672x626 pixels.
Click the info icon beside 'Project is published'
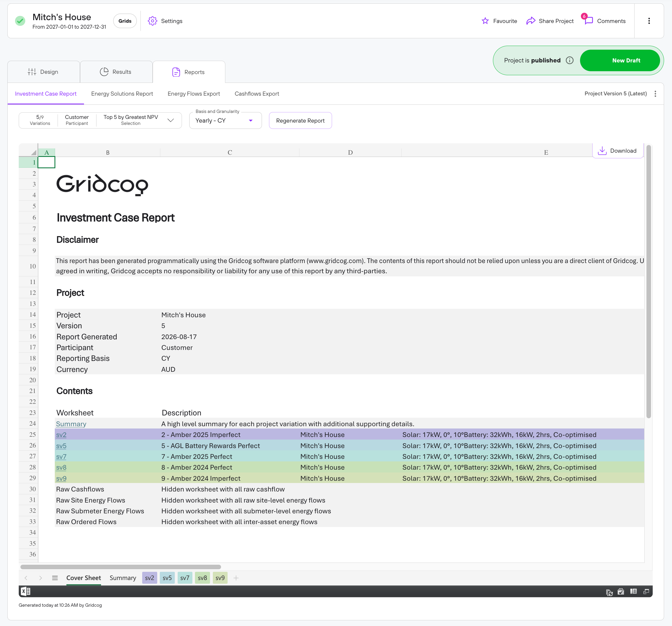[x=570, y=60]
